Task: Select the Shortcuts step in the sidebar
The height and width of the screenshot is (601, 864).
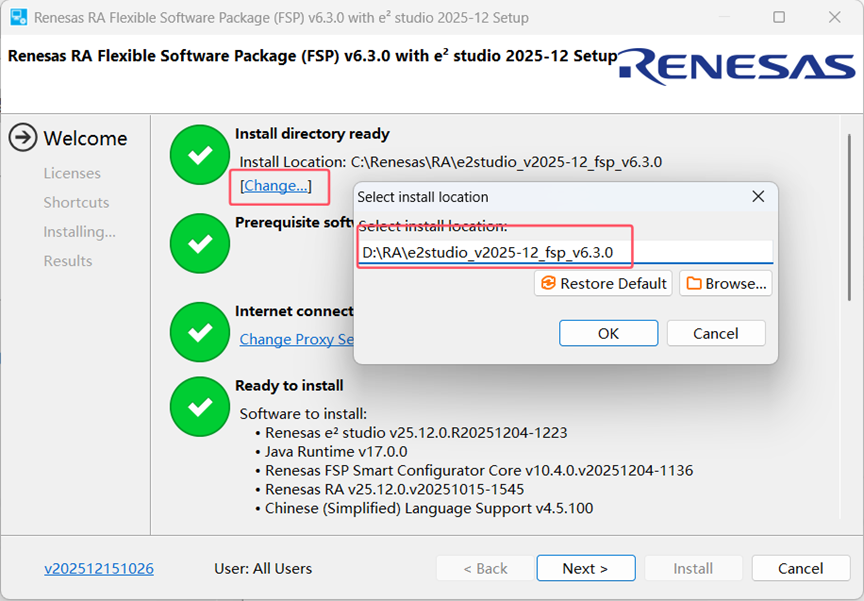Action: tap(77, 202)
